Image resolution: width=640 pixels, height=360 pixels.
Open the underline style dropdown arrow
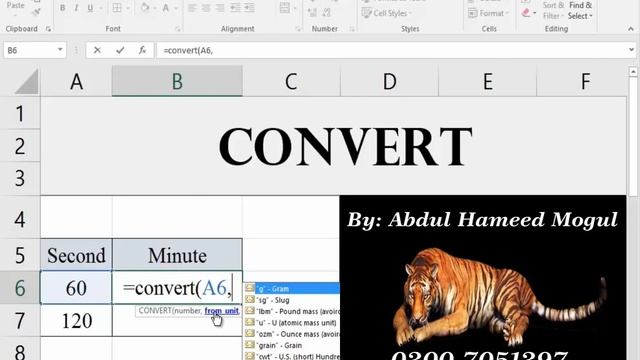pos(100,8)
